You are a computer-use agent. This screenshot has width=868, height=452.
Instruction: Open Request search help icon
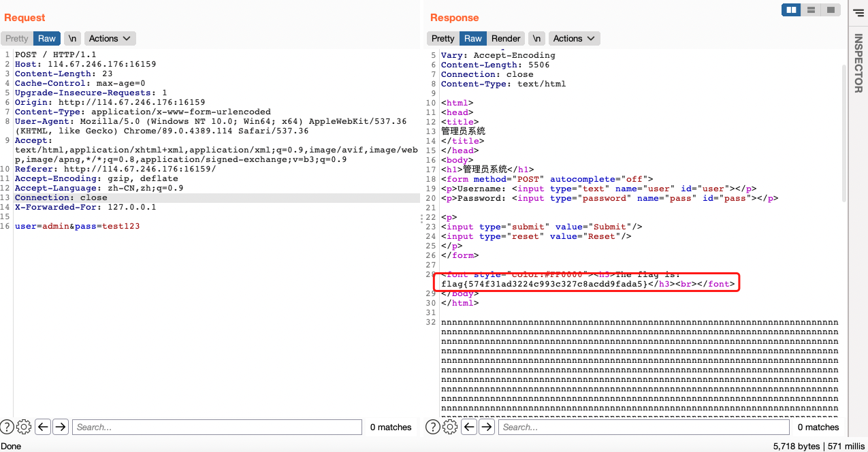point(7,427)
